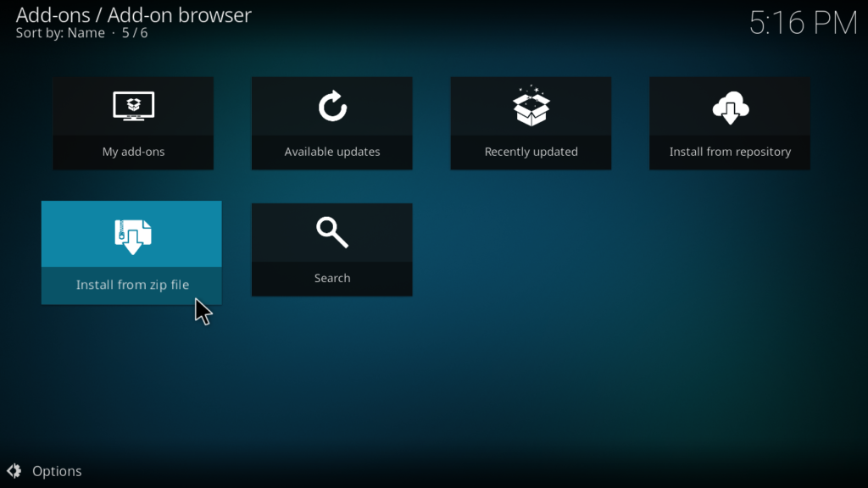Click the Install from zip file icon

point(133,236)
